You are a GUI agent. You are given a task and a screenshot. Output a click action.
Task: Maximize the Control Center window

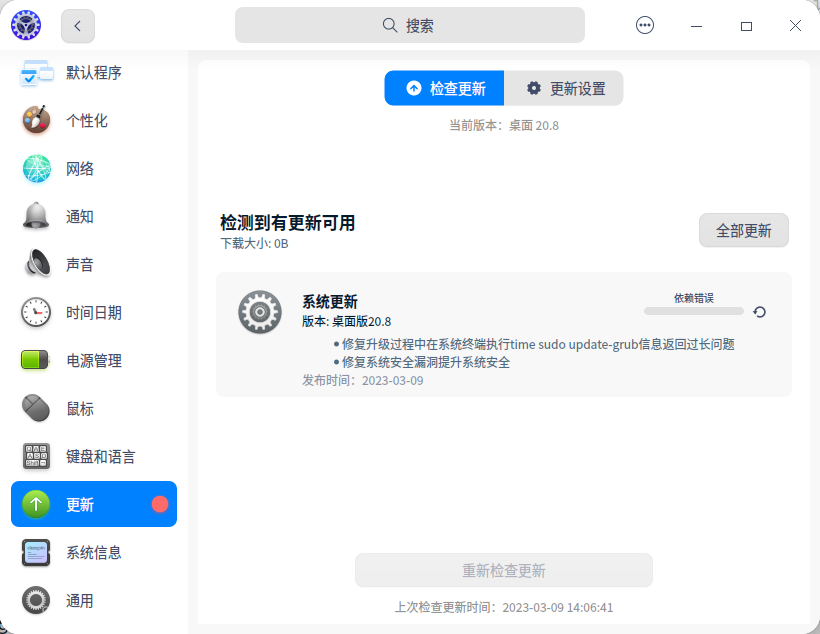point(746,26)
